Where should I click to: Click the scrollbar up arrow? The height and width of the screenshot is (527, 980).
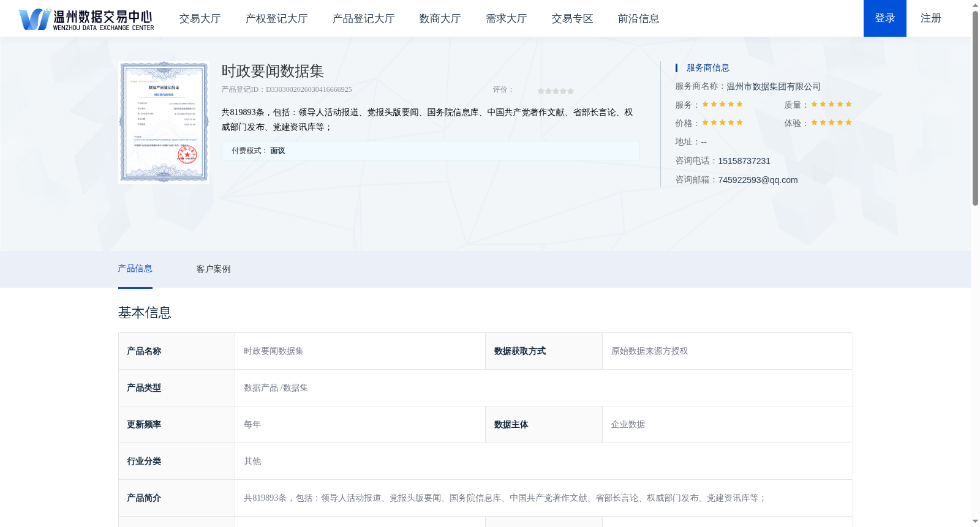point(975,5)
